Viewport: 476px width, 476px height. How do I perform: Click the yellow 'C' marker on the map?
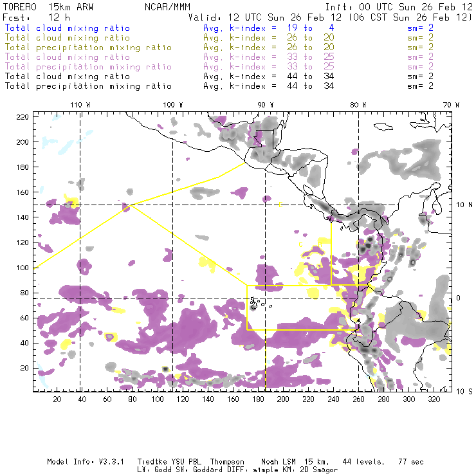click(300, 244)
